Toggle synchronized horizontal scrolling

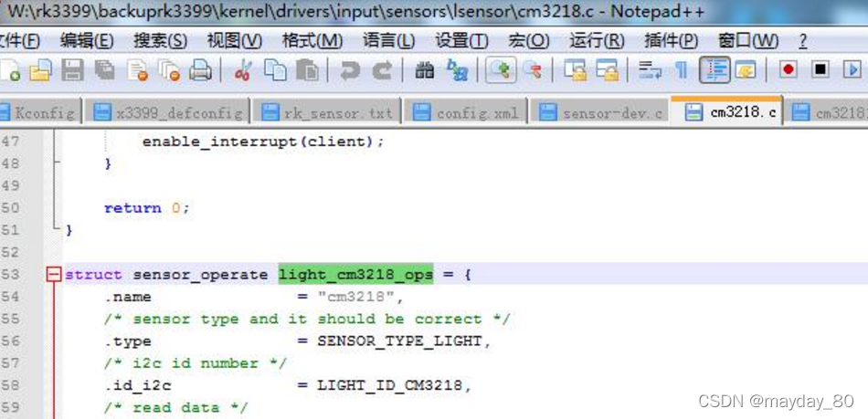(608, 71)
